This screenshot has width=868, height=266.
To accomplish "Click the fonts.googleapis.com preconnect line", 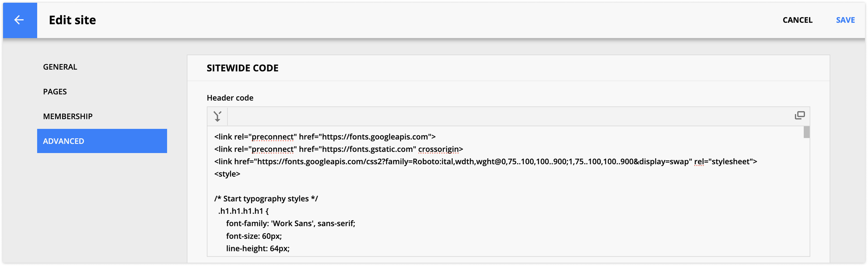I will coord(325,137).
